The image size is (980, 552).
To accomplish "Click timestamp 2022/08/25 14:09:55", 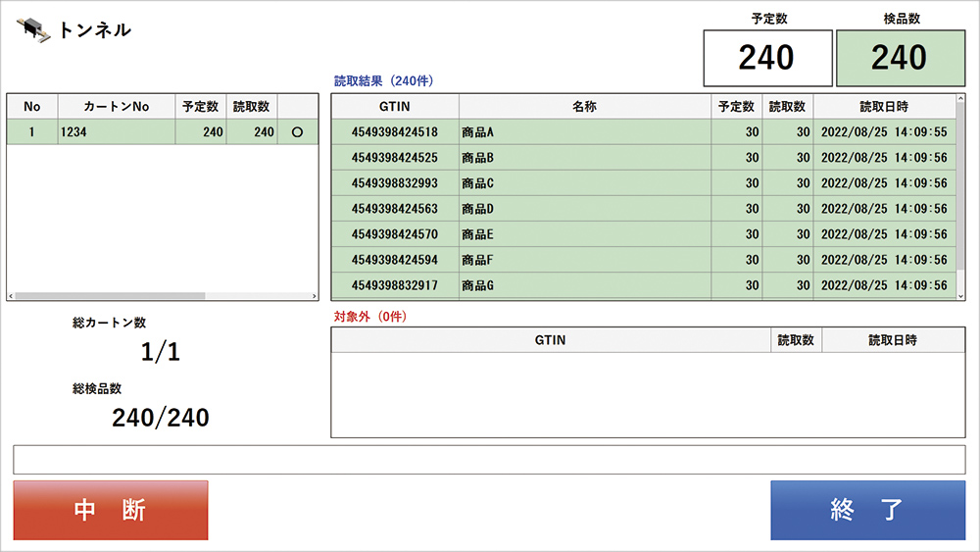I will [x=884, y=132].
